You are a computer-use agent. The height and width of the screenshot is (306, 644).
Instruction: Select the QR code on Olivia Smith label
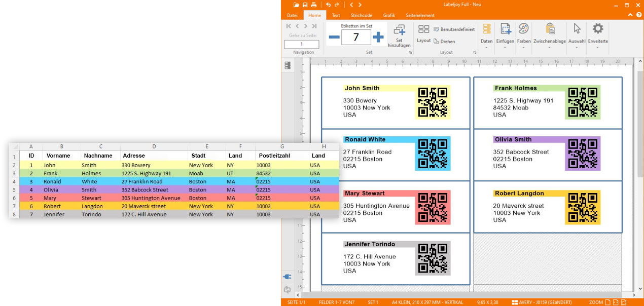(583, 154)
